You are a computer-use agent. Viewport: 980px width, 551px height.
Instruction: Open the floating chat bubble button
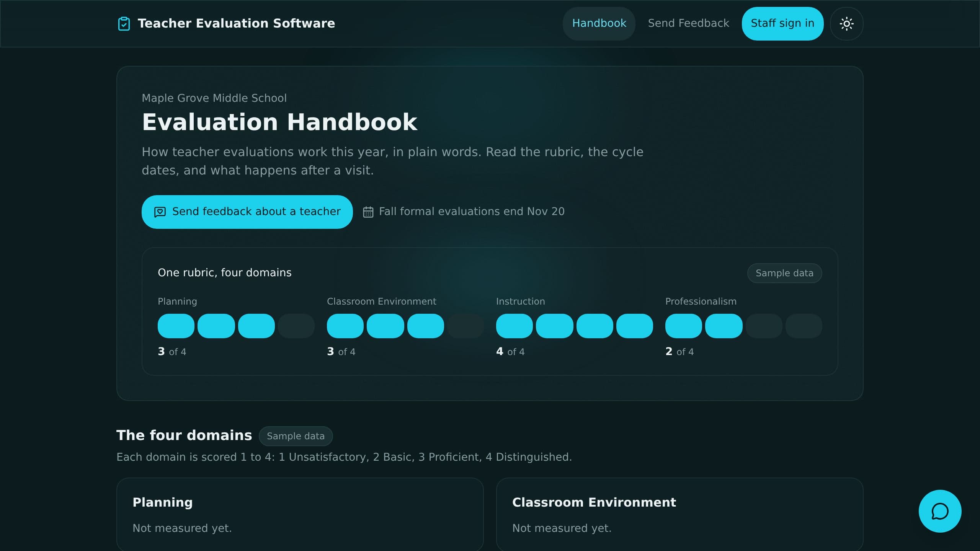click(940, 511)
